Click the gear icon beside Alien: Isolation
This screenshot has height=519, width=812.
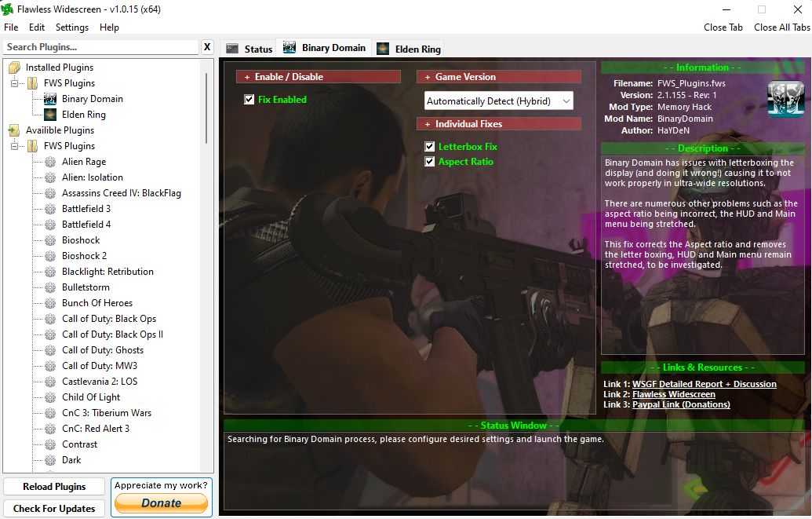click(50, 177)
